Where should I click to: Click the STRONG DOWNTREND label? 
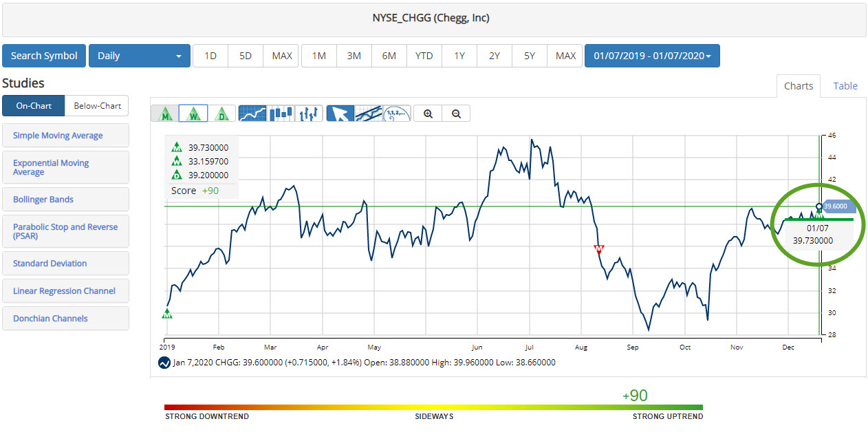pyautogui.click(x=207, y=417)
